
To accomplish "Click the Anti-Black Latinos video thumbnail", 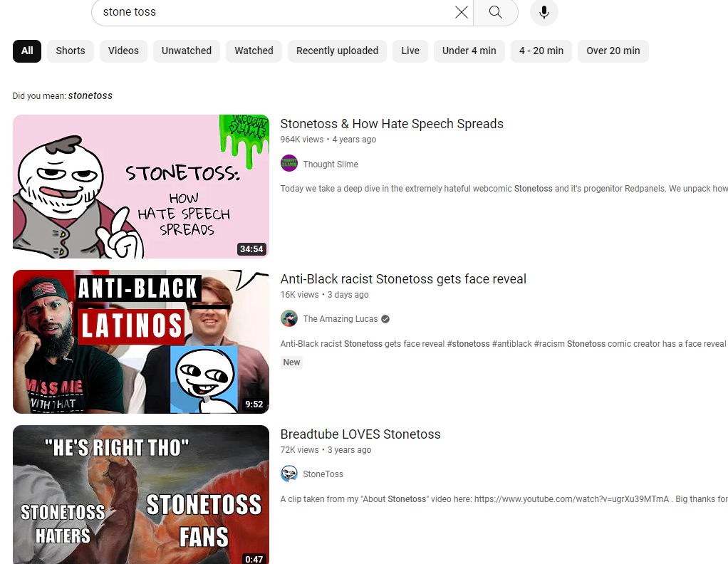I will (141, 342).
